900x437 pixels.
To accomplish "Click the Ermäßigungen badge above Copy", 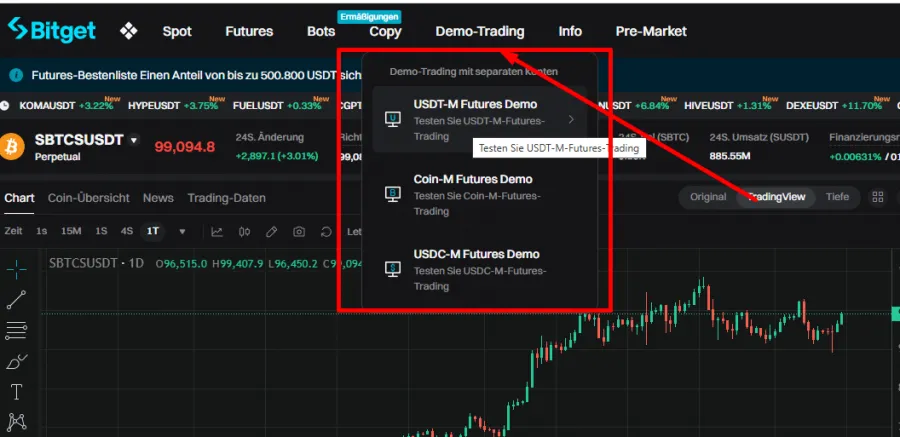I will click(x=369, y=17).
